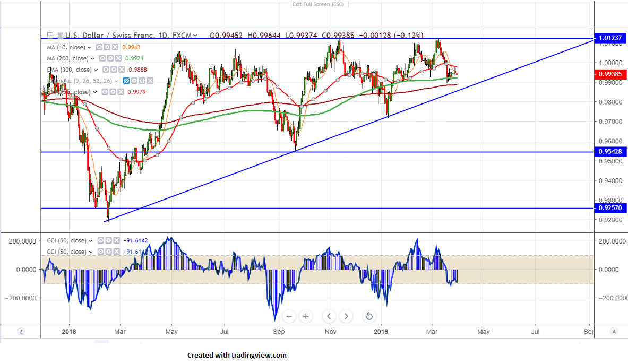Open EMA (300, close) settings gear
Screen dimensions: 628x364
114,70
